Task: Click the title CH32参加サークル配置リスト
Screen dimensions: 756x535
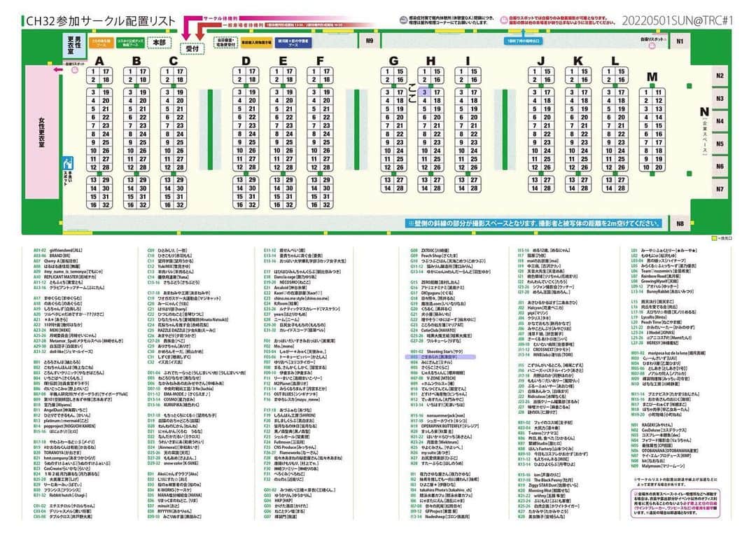Action: click(x=100, y=21)
